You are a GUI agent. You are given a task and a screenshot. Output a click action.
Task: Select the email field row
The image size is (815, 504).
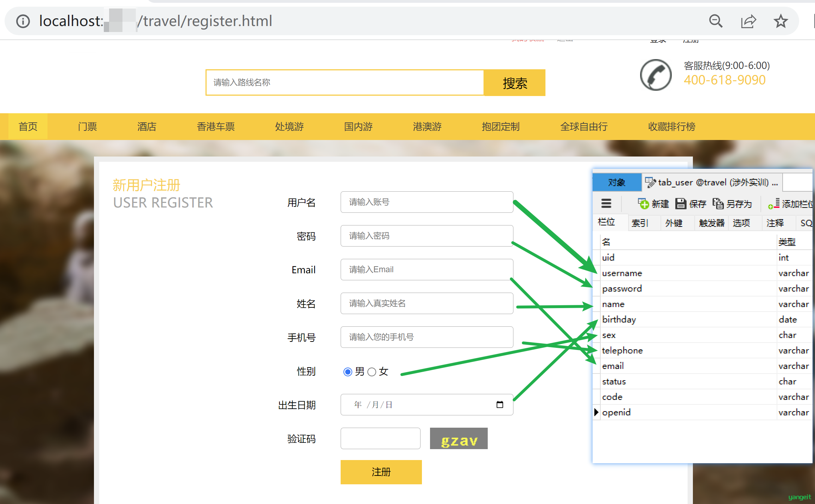tap(703, 366)
